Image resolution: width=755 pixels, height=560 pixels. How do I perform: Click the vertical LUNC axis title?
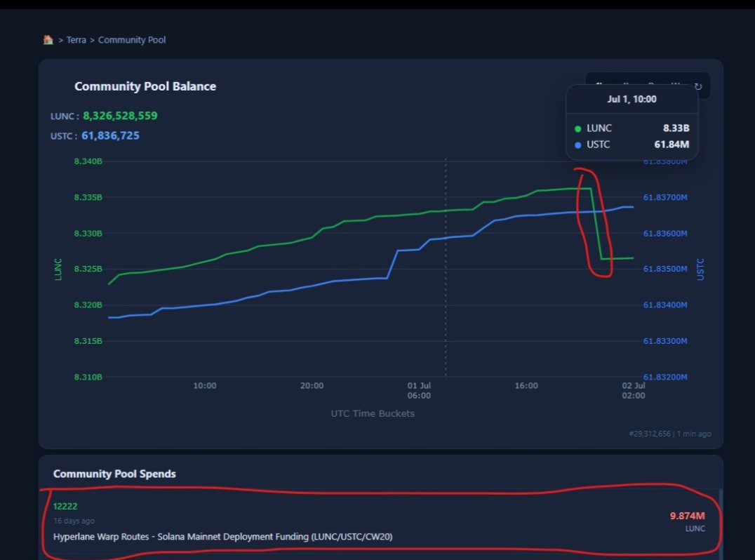coord(58,269)
